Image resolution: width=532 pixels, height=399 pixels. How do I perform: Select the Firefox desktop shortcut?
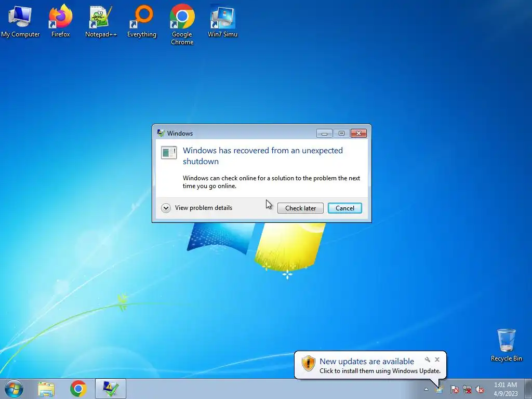tap(60, 21)
